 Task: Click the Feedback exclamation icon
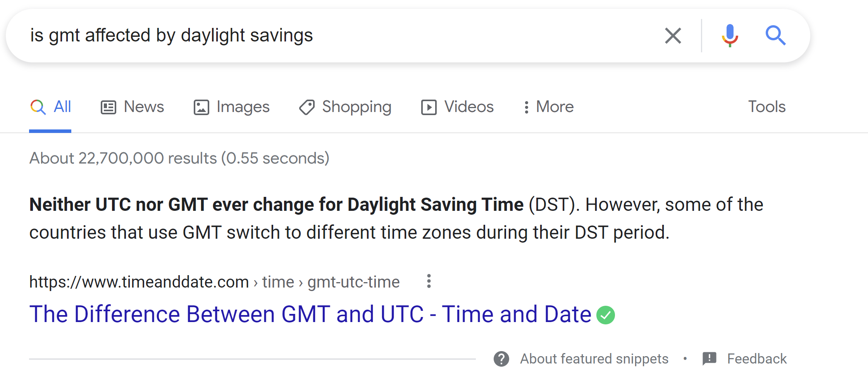710,358
